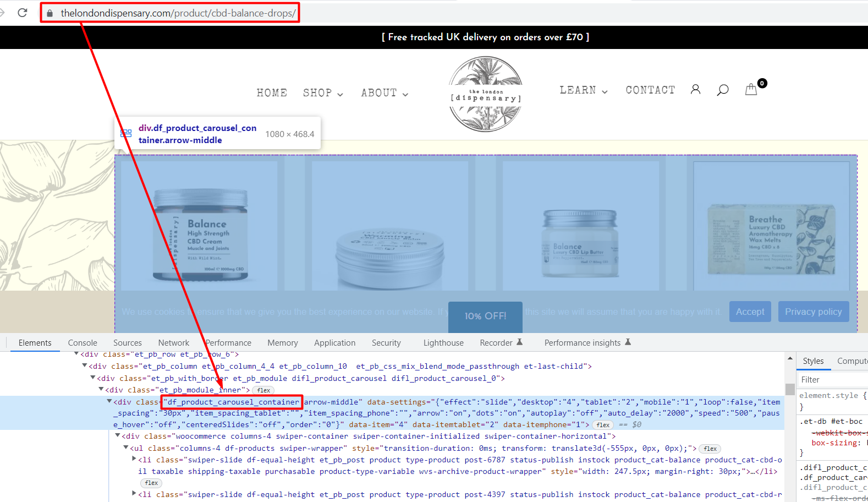The image size is (868, 502).
Task: Collapse the woocommerce swiper-container div node
Action: pos(118,435)
